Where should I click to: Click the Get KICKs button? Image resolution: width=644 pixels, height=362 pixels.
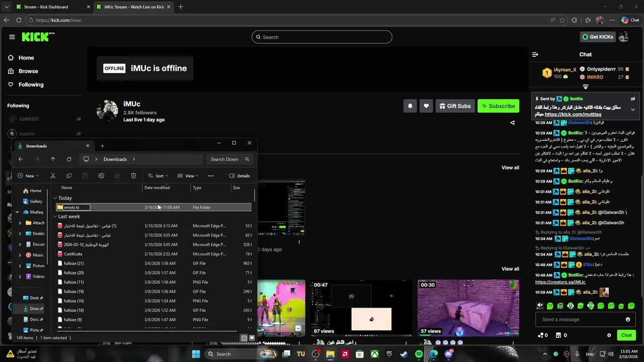(x=598, y=37)
